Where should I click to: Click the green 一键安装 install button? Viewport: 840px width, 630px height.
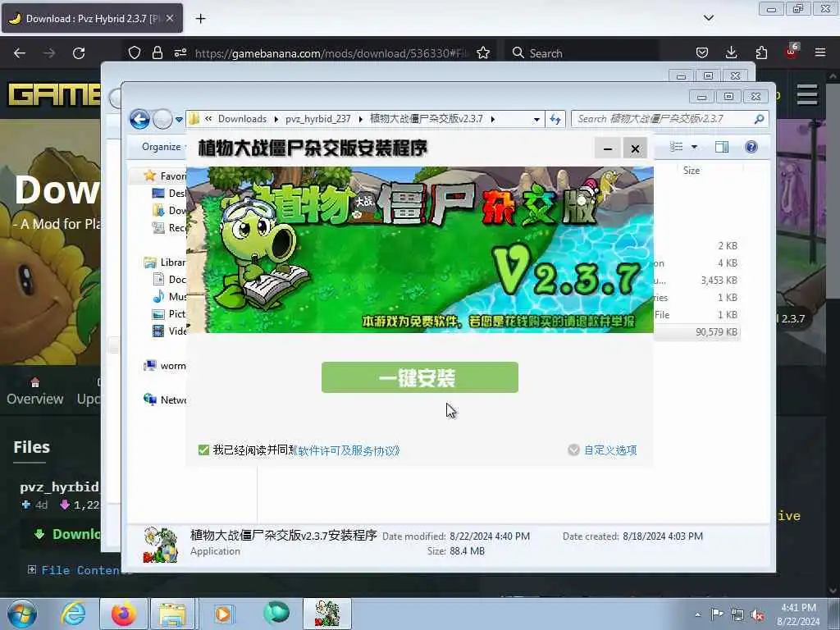[x=419, y=377]
